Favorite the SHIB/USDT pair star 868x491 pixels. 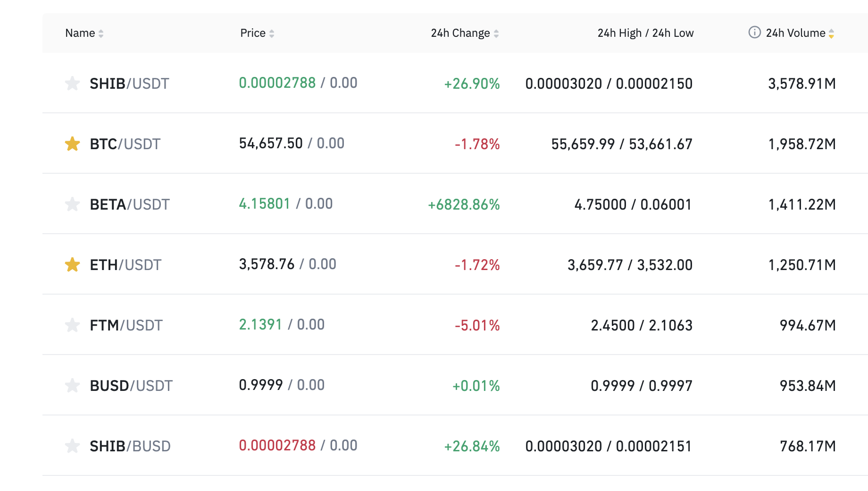pyautogui.click(x=72, y=84)
